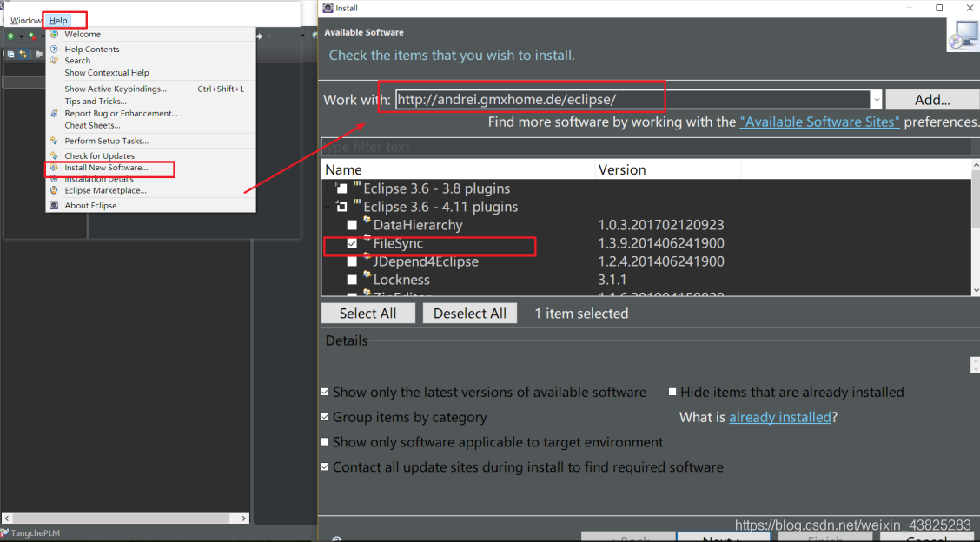
Task: Click the Install dialog title bar icon
Action: (328, 8)
